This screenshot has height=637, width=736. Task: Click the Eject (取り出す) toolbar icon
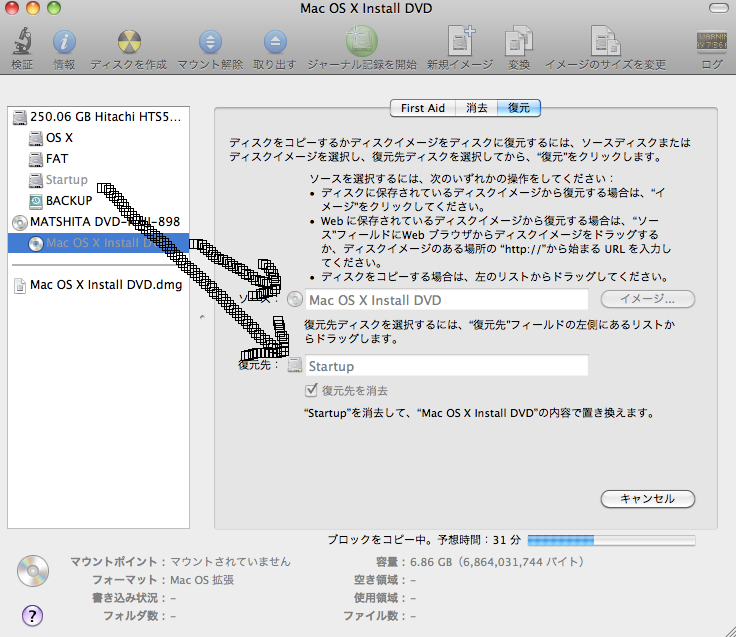coord(275,41)
